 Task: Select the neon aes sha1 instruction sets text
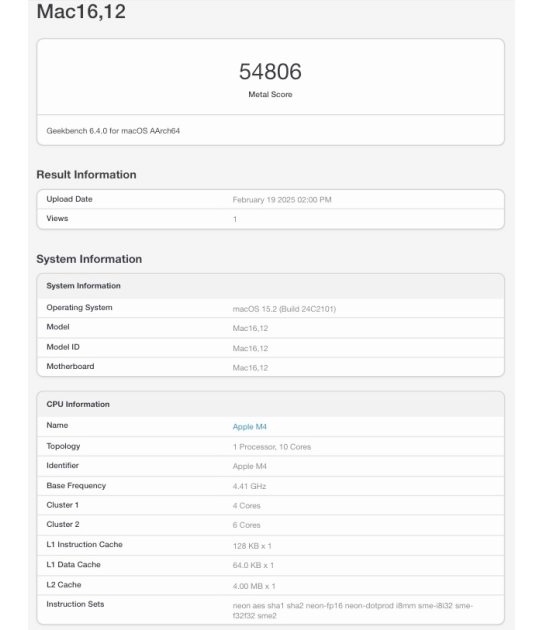pos(352,610)
